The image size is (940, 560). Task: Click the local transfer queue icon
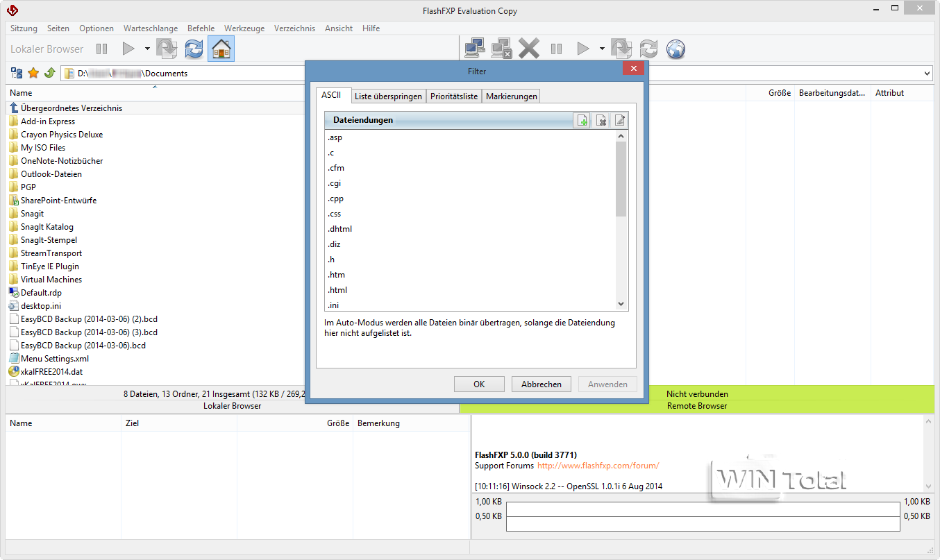(167, 49)
